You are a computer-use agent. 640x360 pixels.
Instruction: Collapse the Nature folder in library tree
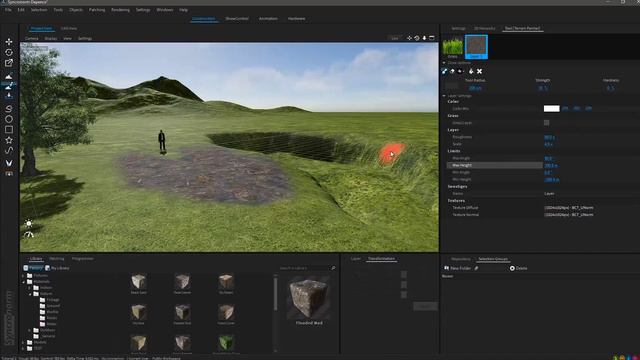coord(30,294)
